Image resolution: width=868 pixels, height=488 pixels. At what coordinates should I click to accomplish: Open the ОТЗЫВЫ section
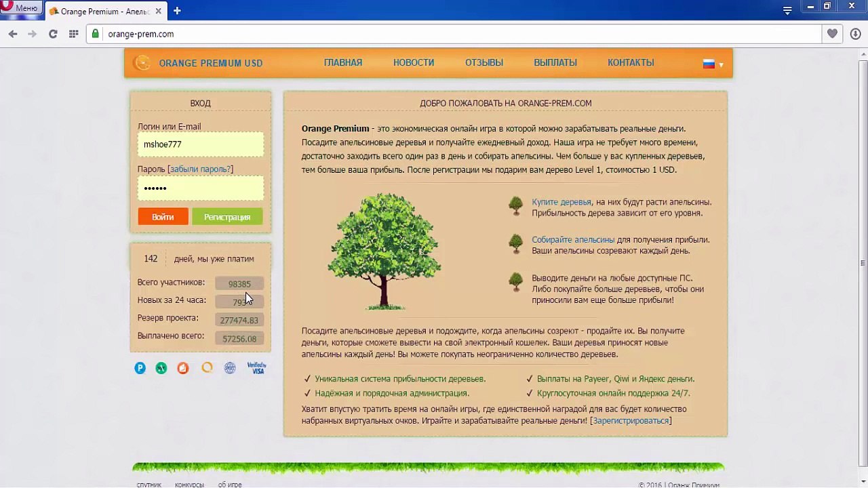point(484,62)
